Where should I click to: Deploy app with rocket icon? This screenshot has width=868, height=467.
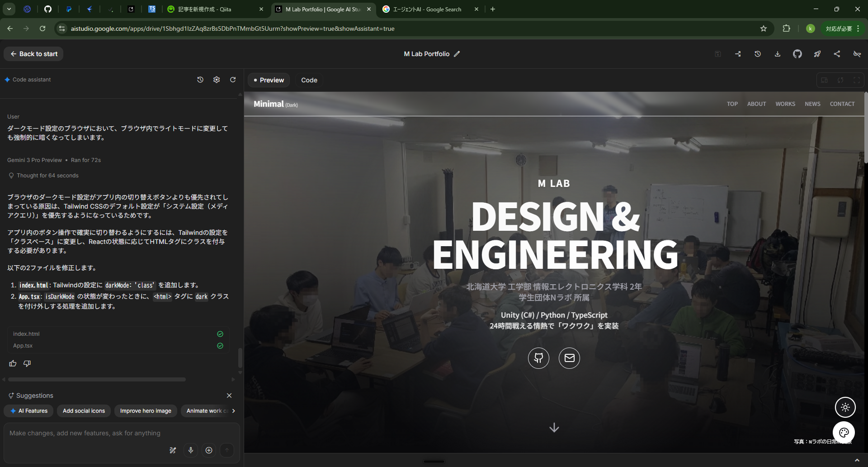click(x=817, y=54)
